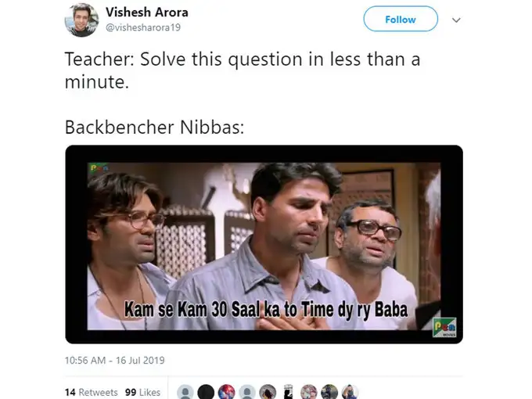
Task: View the 14 Retweets list
Action: (x=91, y=392)
